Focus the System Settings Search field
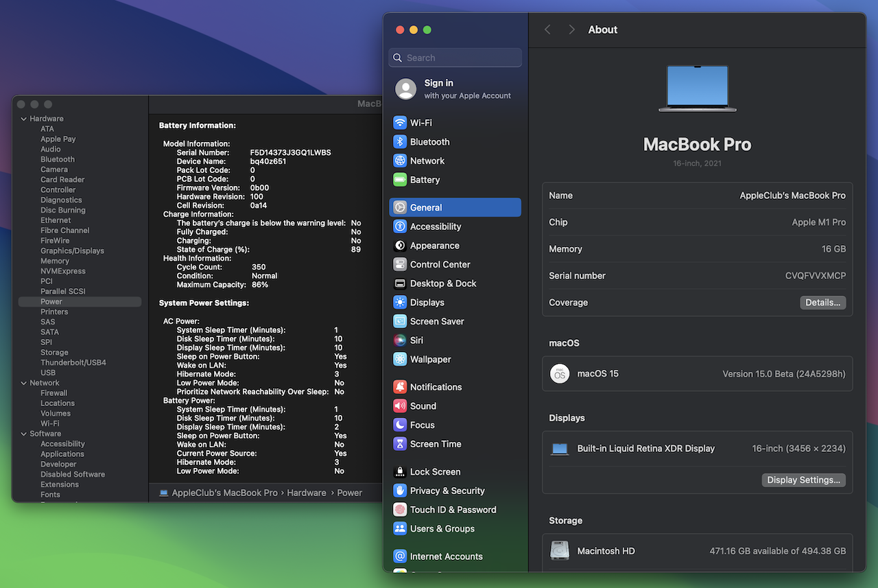This screenshot has height=588, width=878. pos(455,58)
